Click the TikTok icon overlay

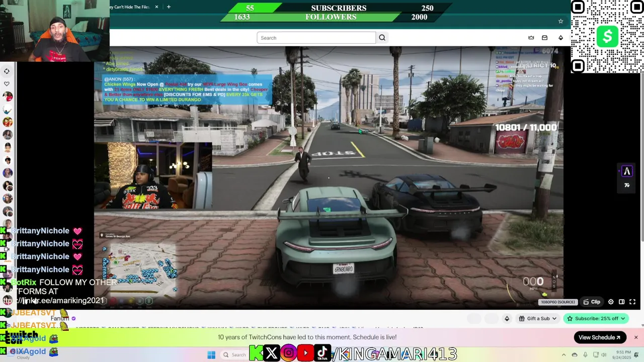[323, 353]
